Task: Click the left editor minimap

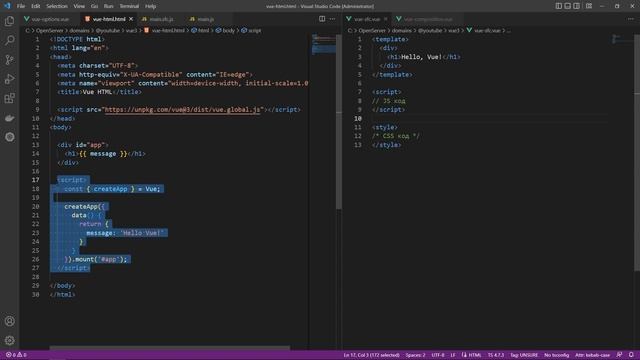Action: [x=324, y=44]
